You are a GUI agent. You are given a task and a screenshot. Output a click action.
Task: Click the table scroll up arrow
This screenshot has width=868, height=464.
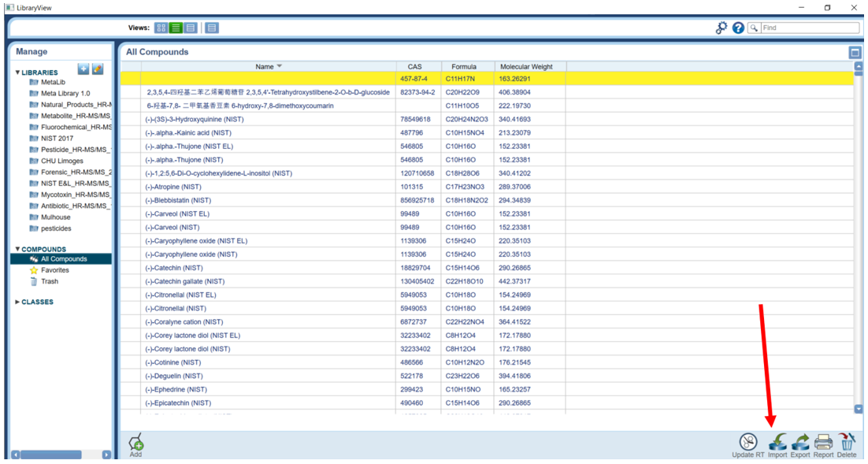tap(859, 66)
